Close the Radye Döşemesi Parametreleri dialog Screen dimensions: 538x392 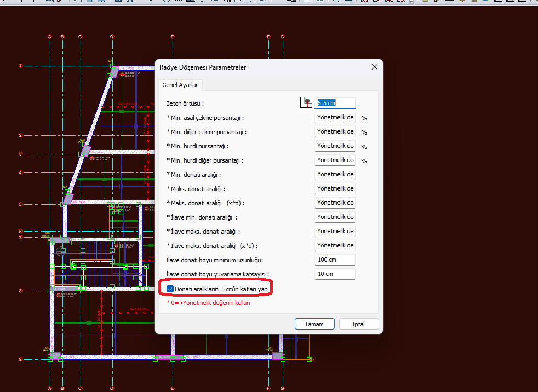coord(375,67)
